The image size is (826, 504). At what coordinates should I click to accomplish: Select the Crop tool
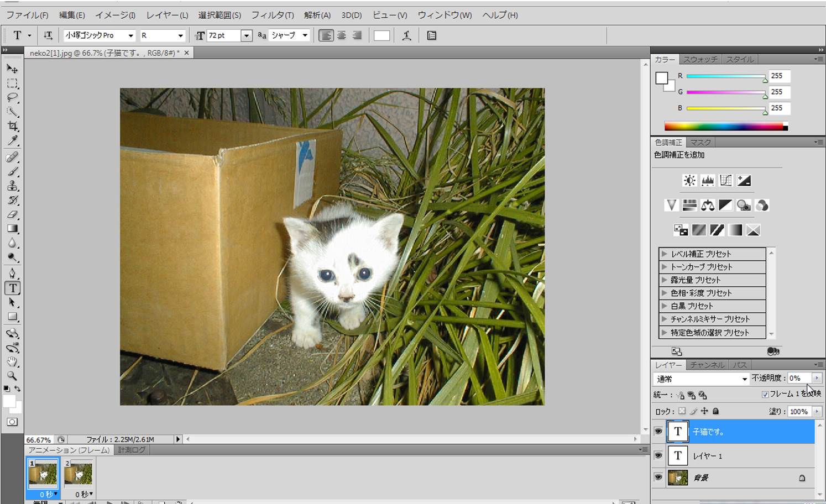point(12,127)
